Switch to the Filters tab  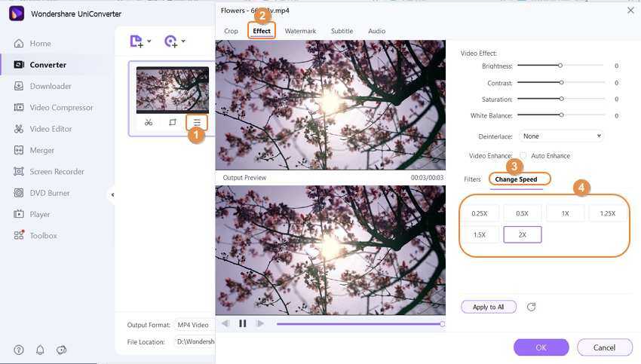click(x=472, y=179)
